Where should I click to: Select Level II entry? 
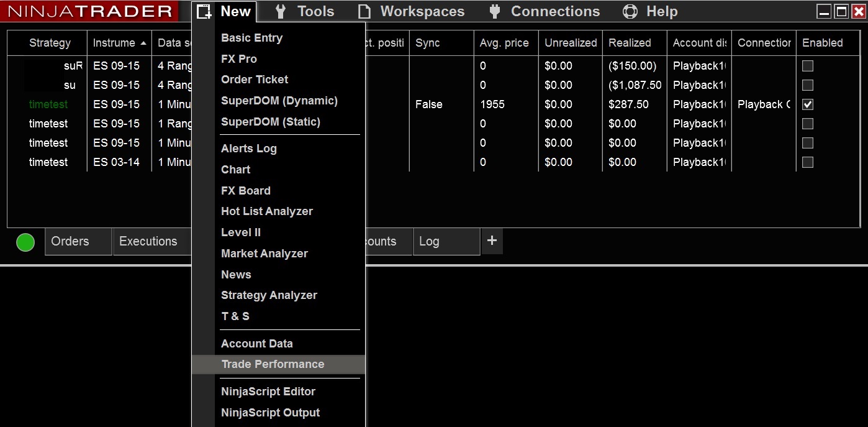[241, 232]
